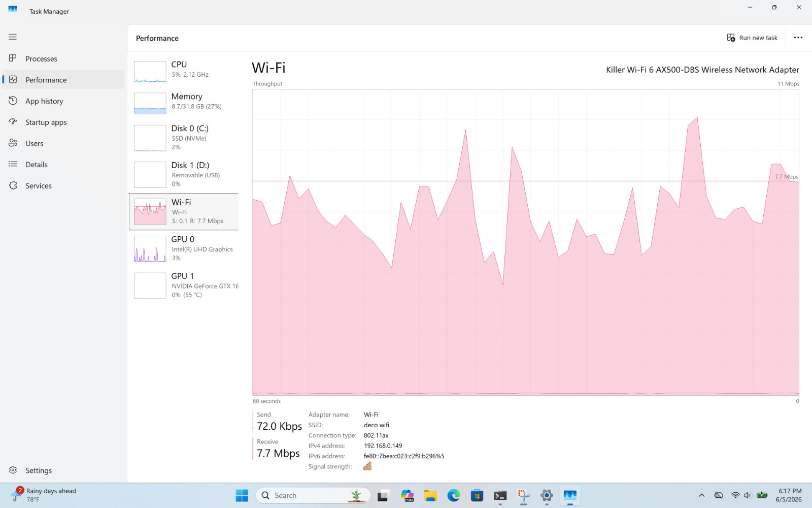Screen dimensions: 812x508
Task: Open Task View on the taskbar
Action: 383,495
